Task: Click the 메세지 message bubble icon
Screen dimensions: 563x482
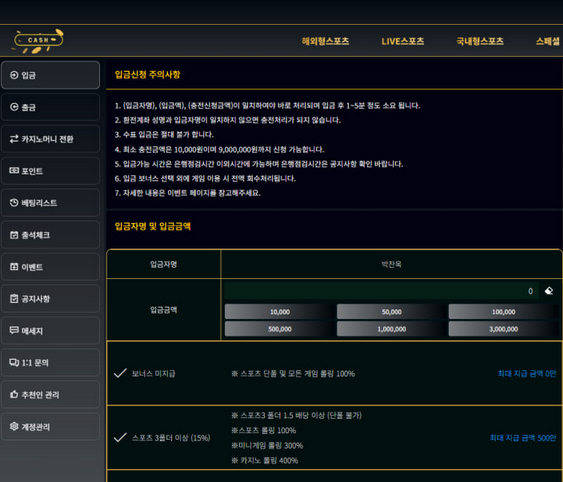Action: pyautogui.click(x=14, y=330)
